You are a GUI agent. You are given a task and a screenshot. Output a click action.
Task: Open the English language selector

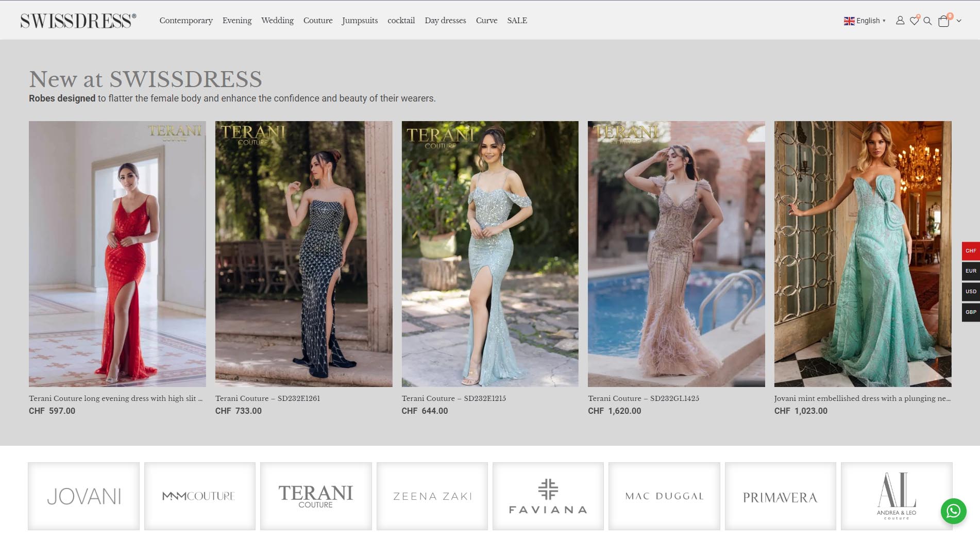(x=865, y=21)
